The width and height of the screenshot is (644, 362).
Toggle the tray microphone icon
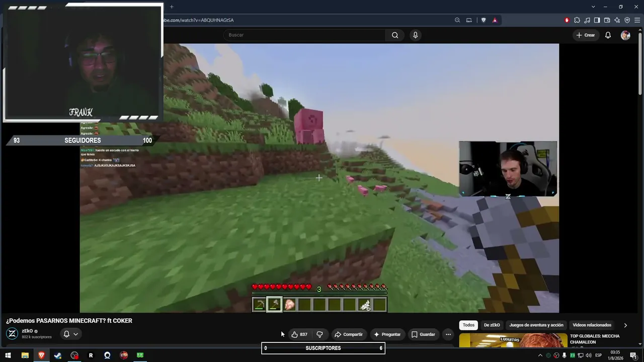[x=564, y=355]
